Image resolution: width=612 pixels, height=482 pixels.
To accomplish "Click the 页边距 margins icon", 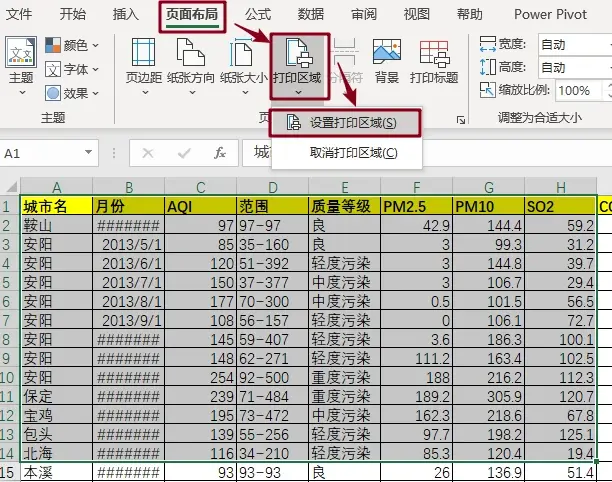I will point(144,52).
